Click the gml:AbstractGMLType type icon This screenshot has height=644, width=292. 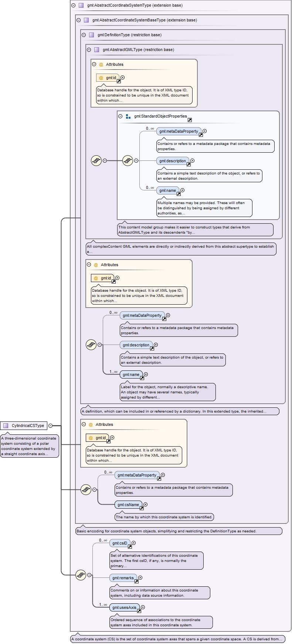(x=96, y=50)
